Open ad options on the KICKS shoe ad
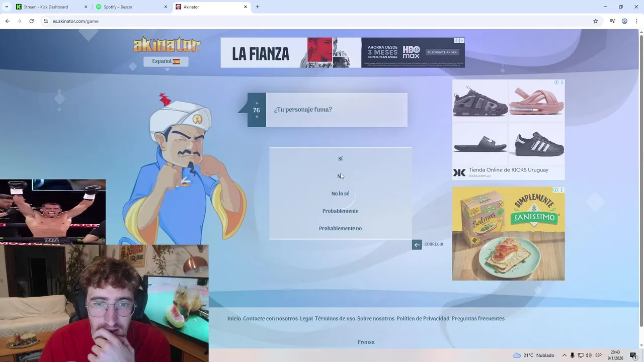 click(562, 82)
